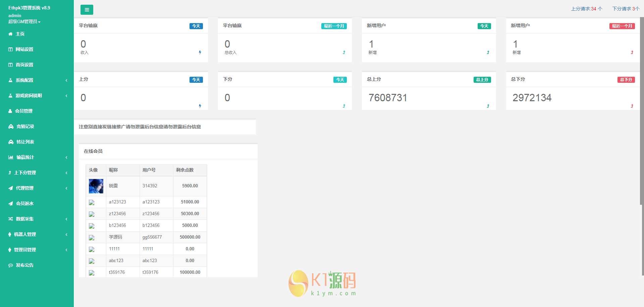
Task: Expand the 游戏房间说明 submenu chevron
Action: click(66, 96)
